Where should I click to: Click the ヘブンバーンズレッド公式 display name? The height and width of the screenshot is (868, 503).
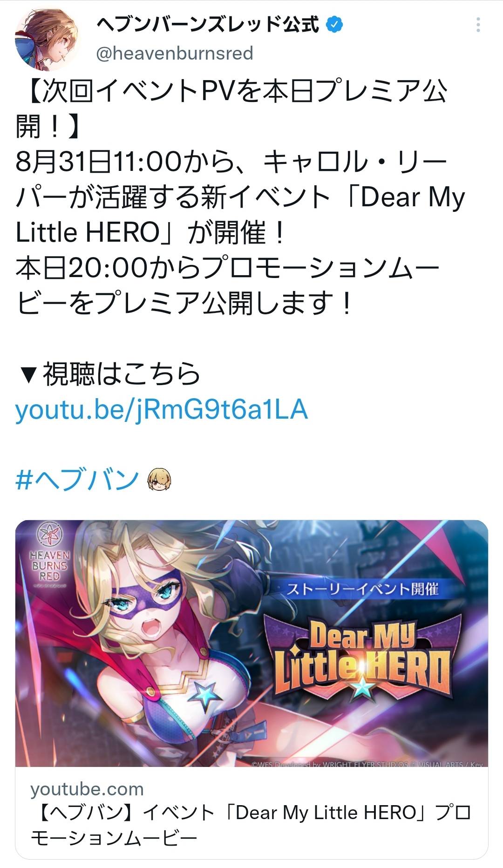(208, 25)
